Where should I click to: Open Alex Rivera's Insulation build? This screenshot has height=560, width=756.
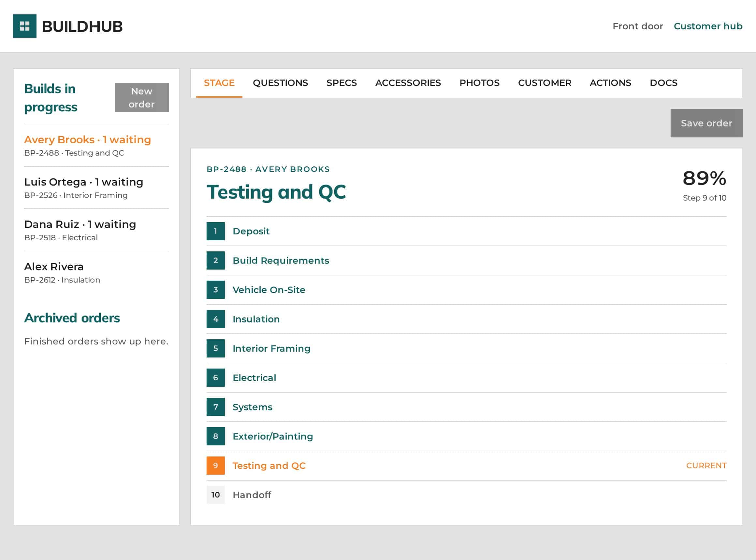click(96, 273)
